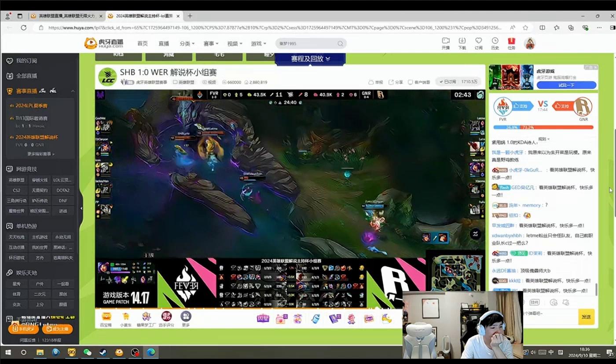The image size is (616, 364).
Task: Open the 首页 home menu item
Action: point(143,44)
